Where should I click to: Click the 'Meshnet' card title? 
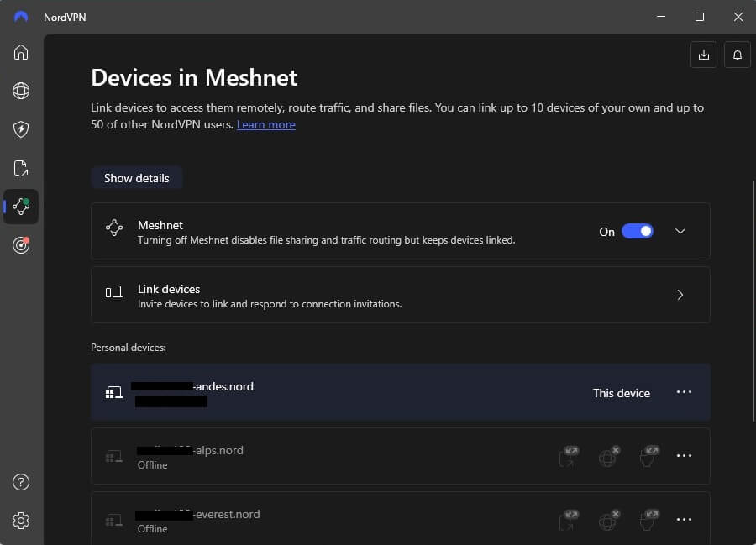click(160, 225)
